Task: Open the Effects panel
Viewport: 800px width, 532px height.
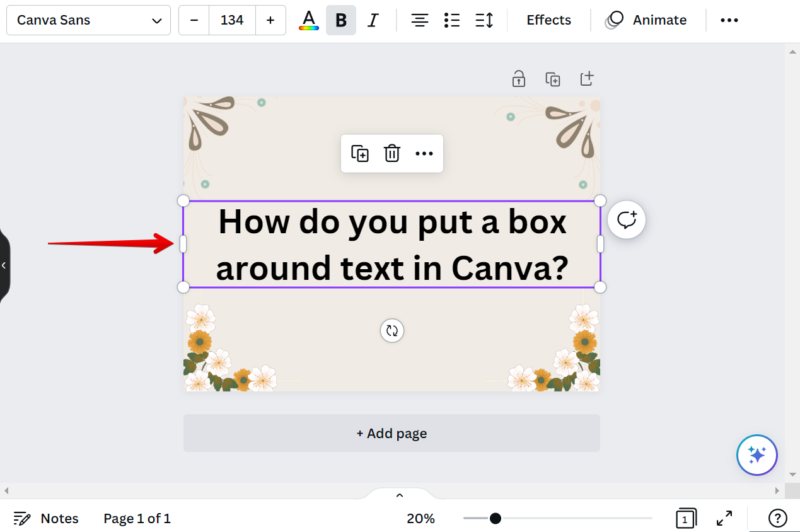Action: point(548,20)
